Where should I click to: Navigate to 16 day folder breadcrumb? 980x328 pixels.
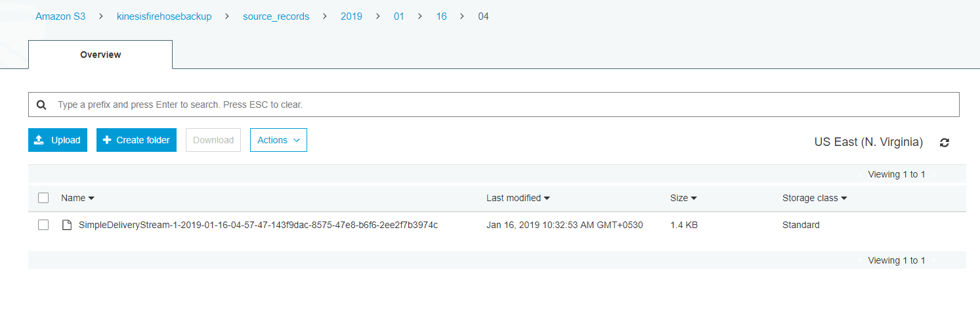click(x=442, y=16)
